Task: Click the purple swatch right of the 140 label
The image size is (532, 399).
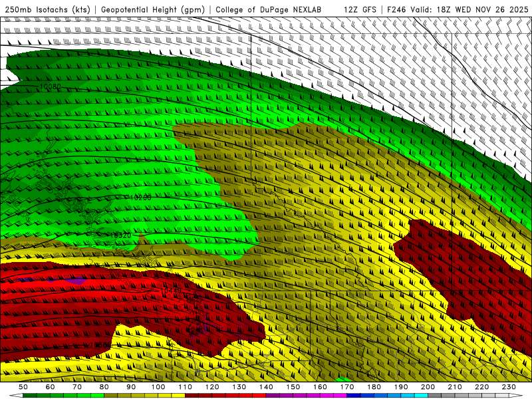Action: click(x=273, y=396)
